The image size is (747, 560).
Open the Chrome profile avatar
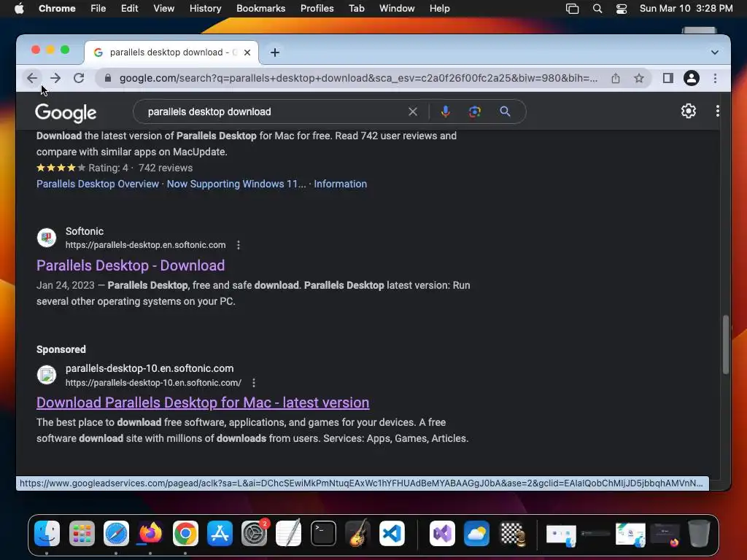692,78
